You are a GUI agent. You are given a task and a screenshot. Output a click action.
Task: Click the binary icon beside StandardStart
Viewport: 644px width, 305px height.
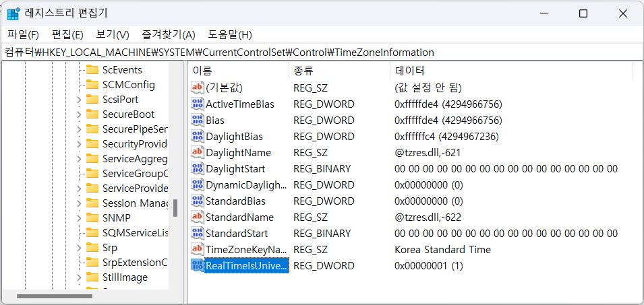tap(198, 233)
